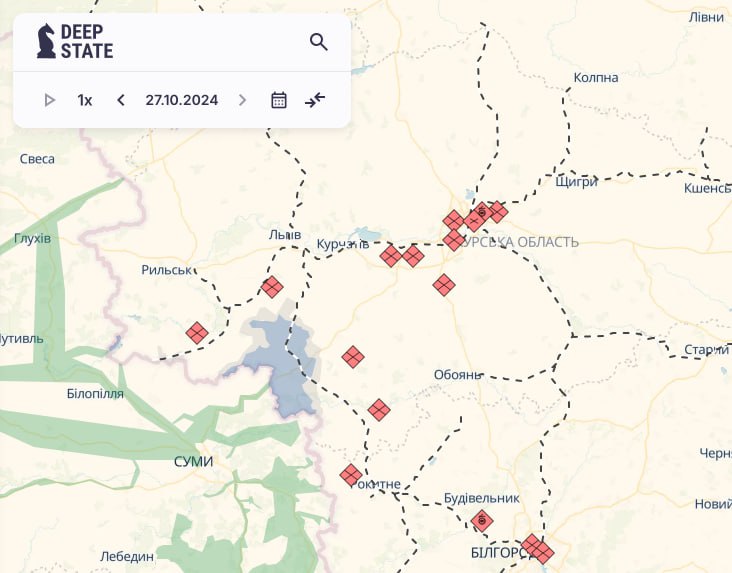This screenshot has width=732, height=573.
Task: Click the Щигри town label
Action: pos(576,181)
